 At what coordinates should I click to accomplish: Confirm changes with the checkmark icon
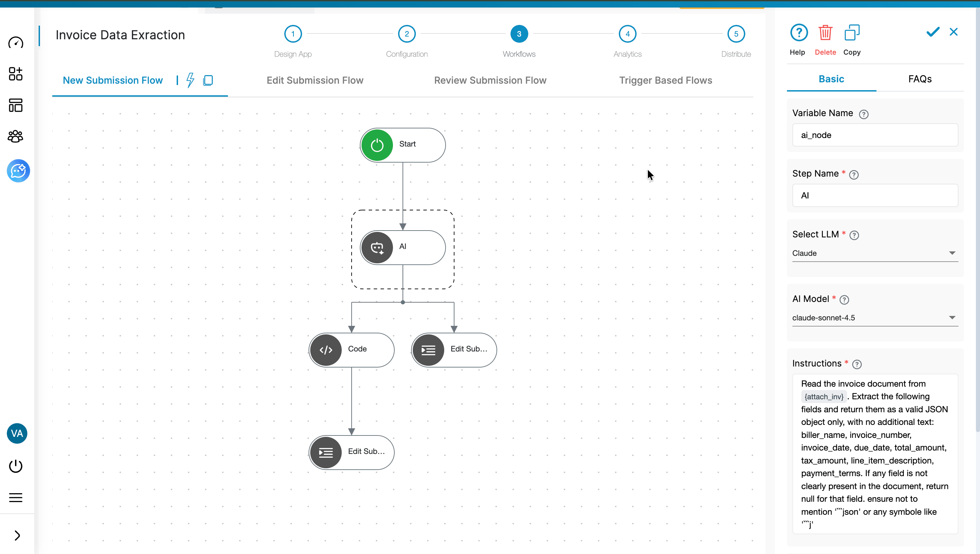pos(933,32)
